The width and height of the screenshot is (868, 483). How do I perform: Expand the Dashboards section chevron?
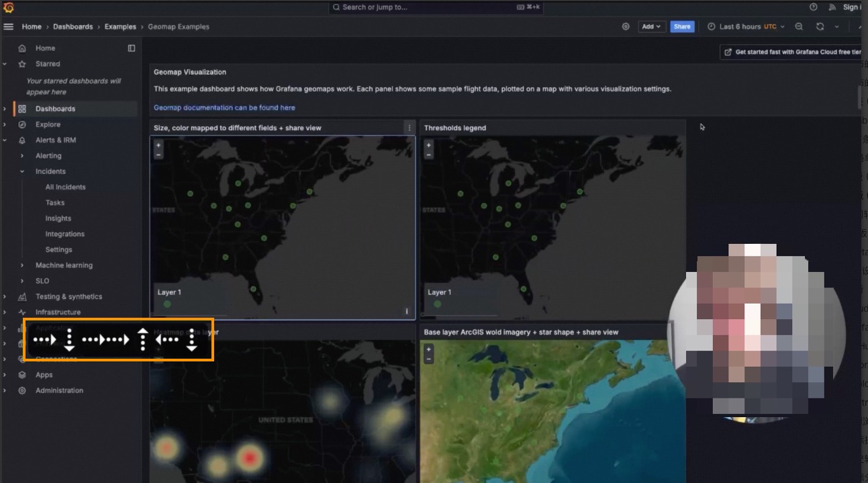click(x=5, y=109)
